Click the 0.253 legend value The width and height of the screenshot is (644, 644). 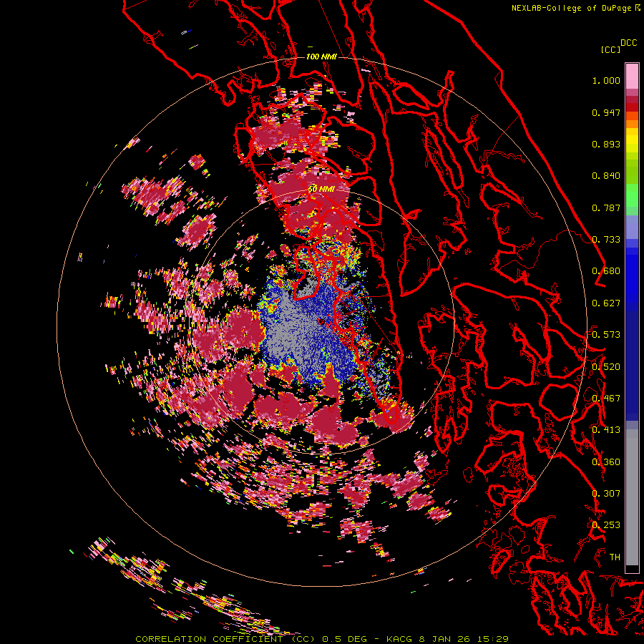click(606, 525)
